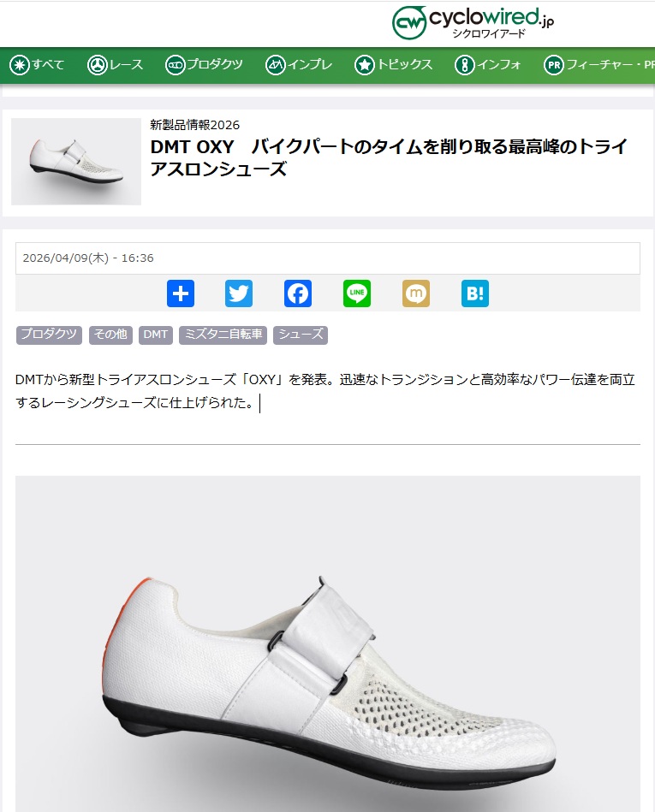The width and height of the screenshot is (655, 812).
Task: Click the シューズ tag
Action: [301, 335]
